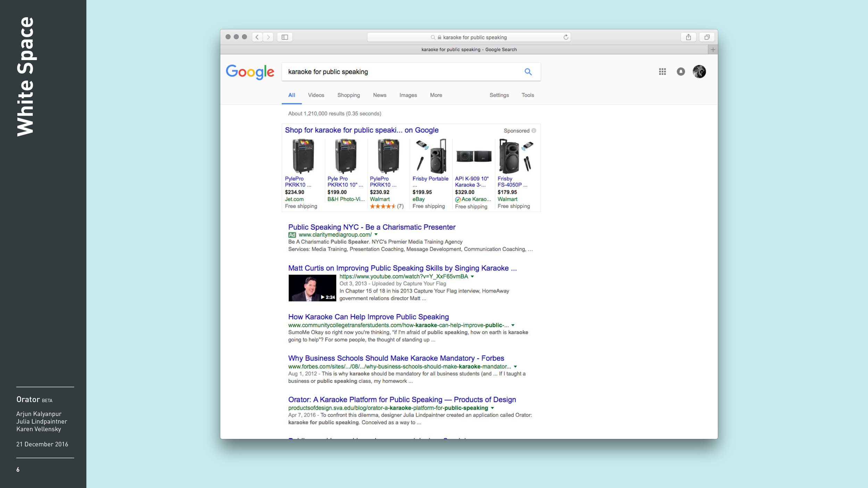Click the $329.00 price text
Image resolution: width=868 pixels, height=488 pixels.
tap(465, 192)
